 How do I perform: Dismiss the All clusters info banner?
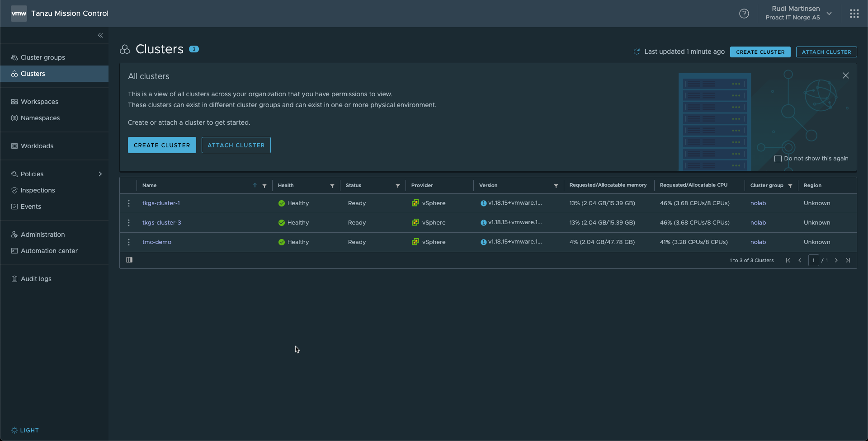[x=845, y=75]
